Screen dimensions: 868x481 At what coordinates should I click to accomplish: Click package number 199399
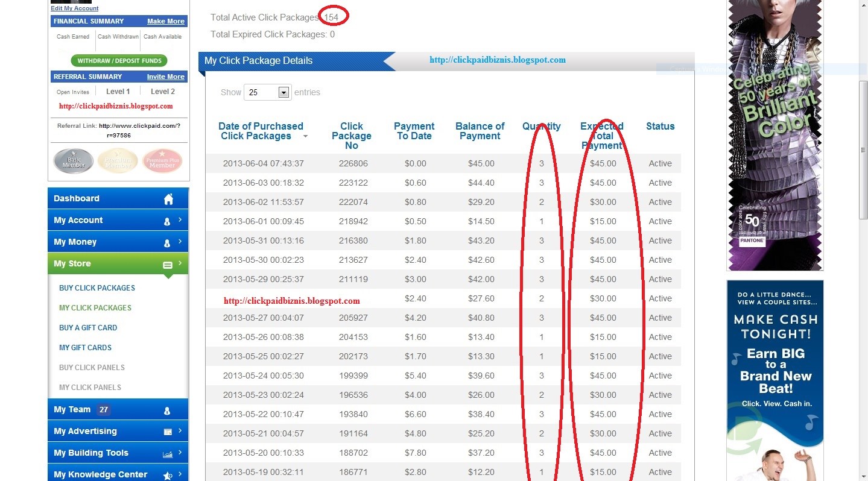coord(353,376)
